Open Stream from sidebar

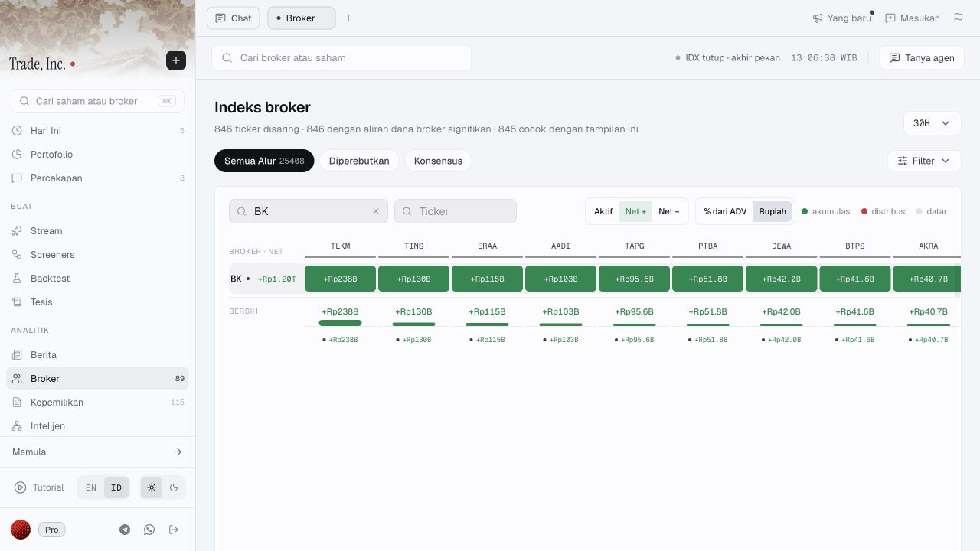tap(98, 231)
